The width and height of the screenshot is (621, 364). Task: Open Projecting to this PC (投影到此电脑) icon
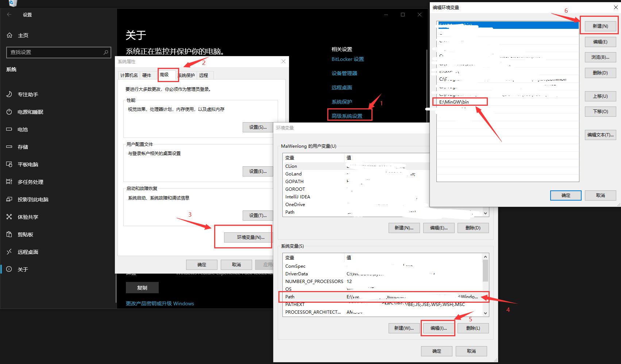[x=9, y=200]
